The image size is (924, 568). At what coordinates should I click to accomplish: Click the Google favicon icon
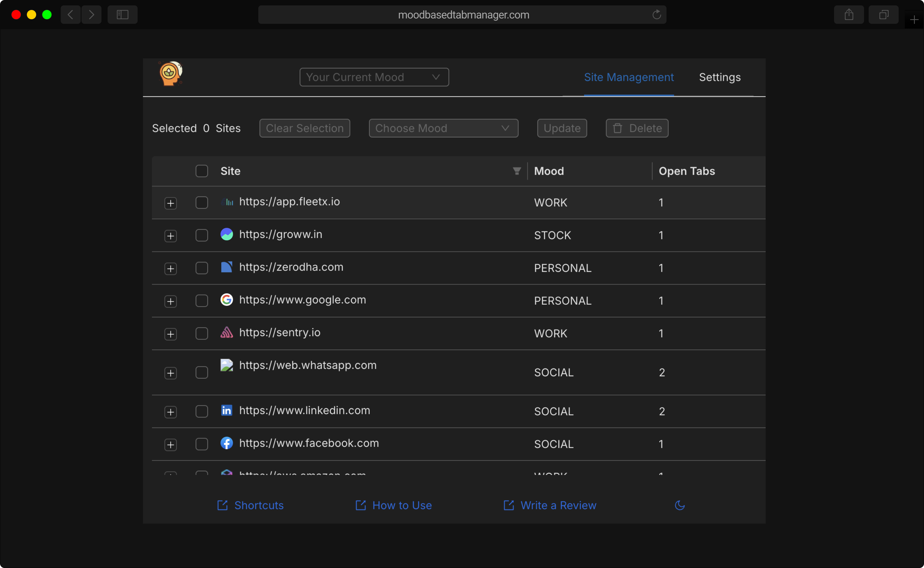[227, 300]
